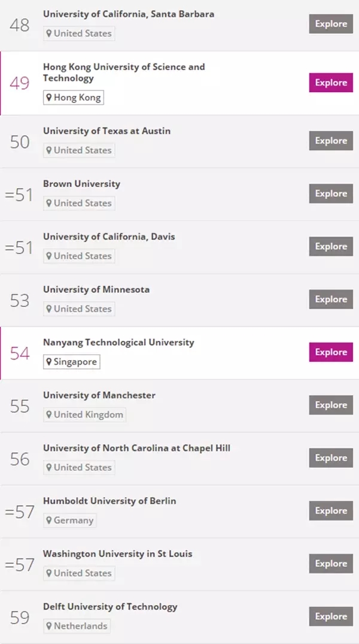Open Nanyang Technological University link
The height and width of the screenshot is (644, 359).
click(118, 343)
